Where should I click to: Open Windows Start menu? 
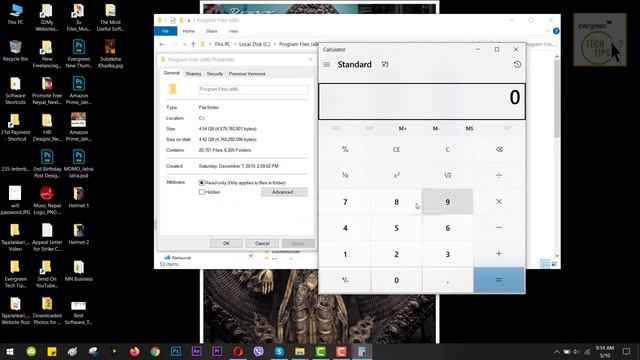pos(10,351)
